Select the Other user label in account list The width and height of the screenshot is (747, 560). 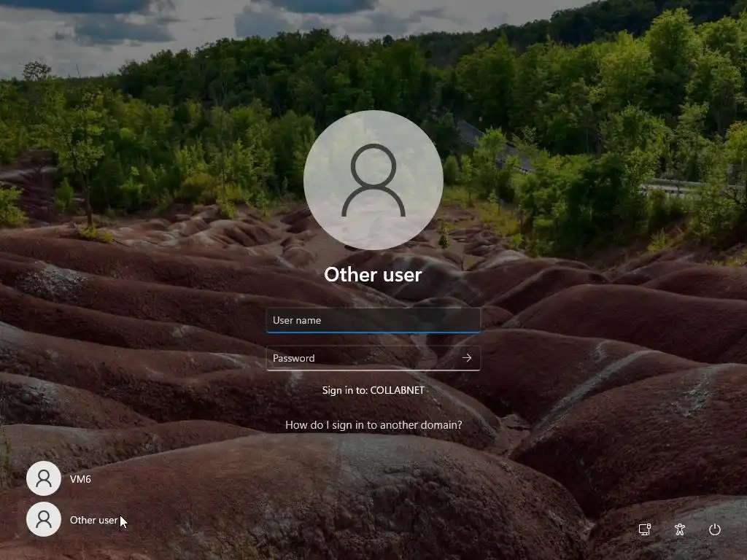(x=94, y=520)
